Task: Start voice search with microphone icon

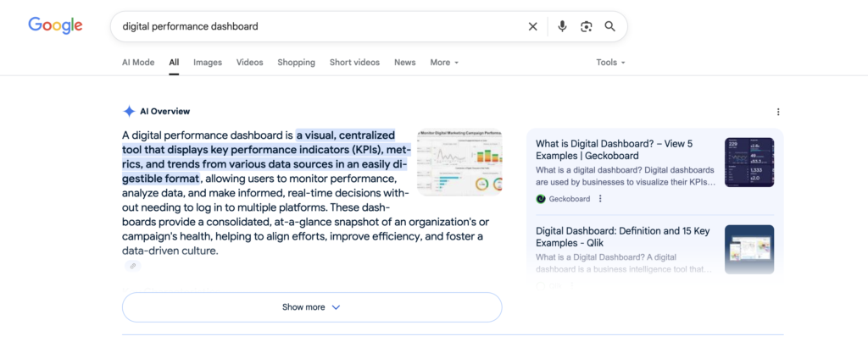Action: click(x=561, y=26)
